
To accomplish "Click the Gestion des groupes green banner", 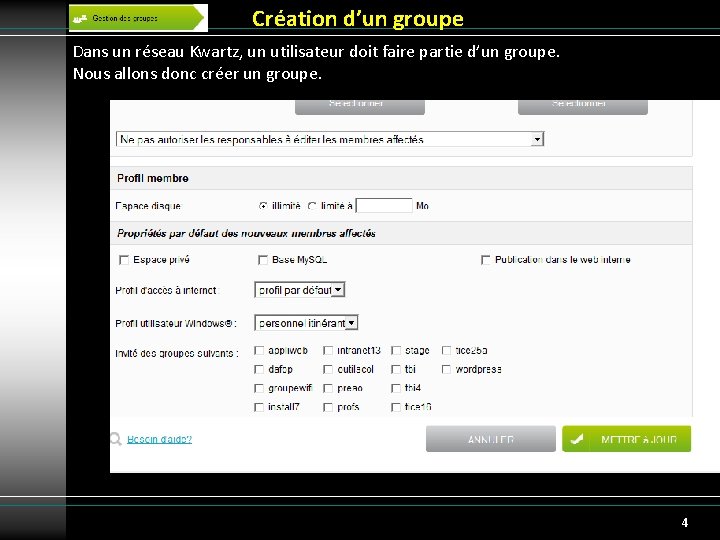I will pos(137,18).
